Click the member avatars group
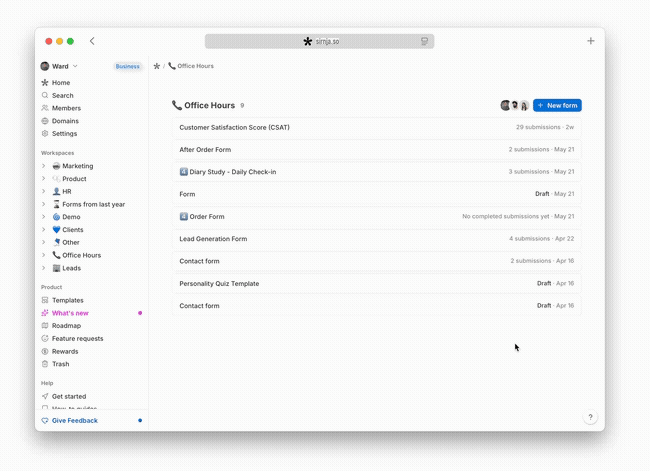 (514, 105)
